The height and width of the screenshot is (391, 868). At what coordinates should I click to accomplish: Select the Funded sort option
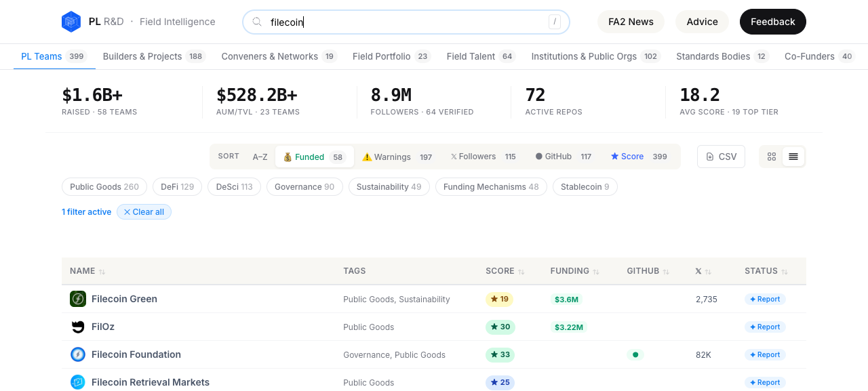pyautogui.click(x=315, y=157)
